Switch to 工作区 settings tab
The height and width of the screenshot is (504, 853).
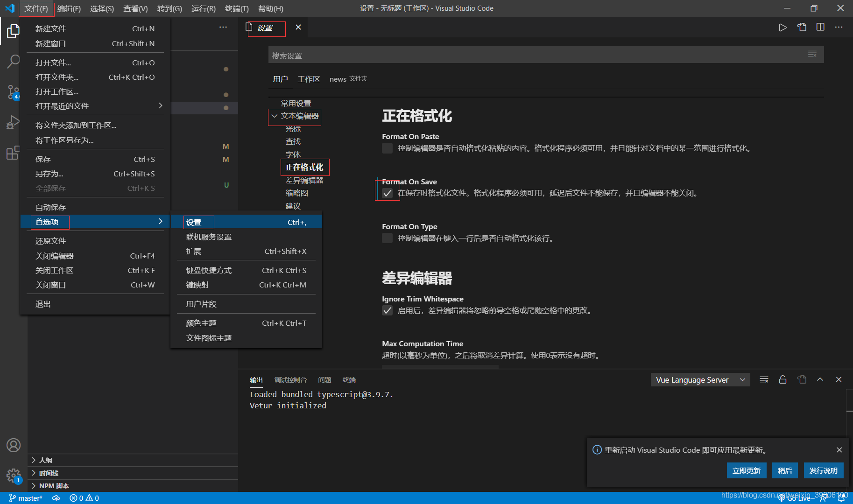[309, 79]
